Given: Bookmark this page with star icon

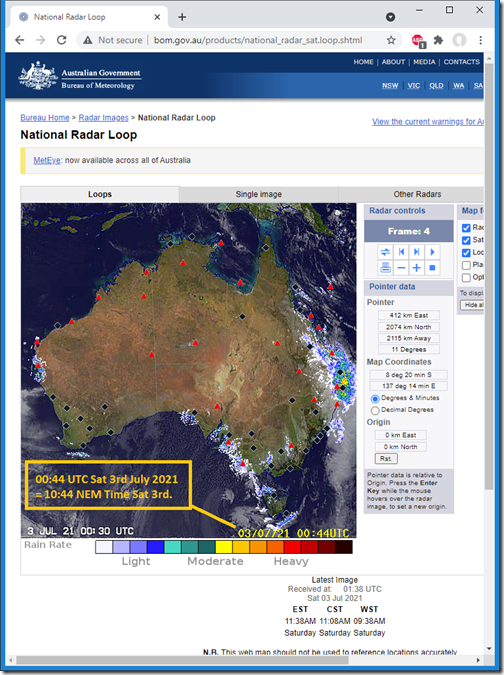Looking at the screenshot, I should [391, 40].
